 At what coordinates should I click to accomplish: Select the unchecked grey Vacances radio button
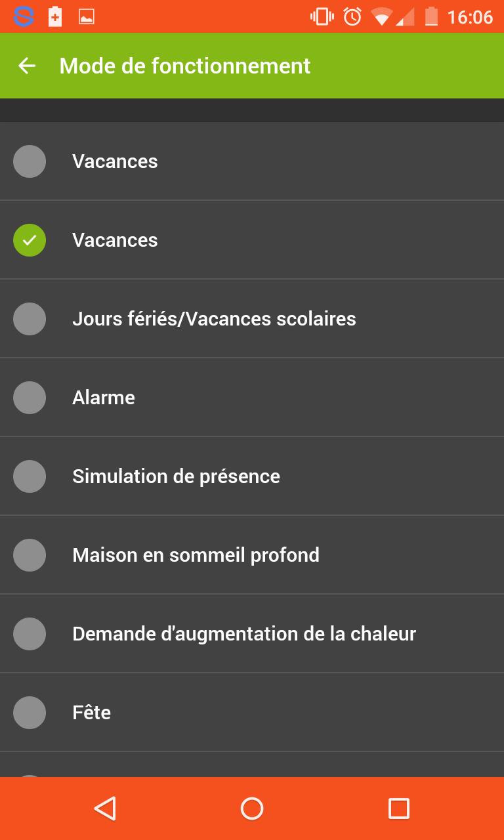pyautogui.click(x=30, y=161)
